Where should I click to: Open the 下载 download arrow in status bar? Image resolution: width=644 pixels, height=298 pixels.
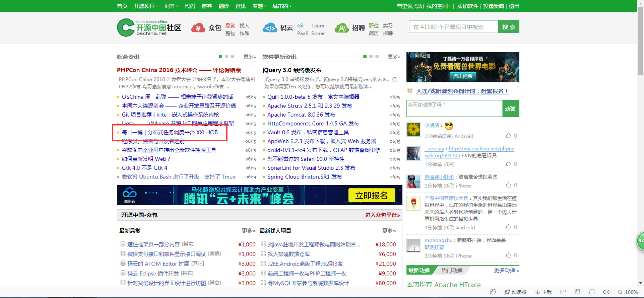[537, 292]
